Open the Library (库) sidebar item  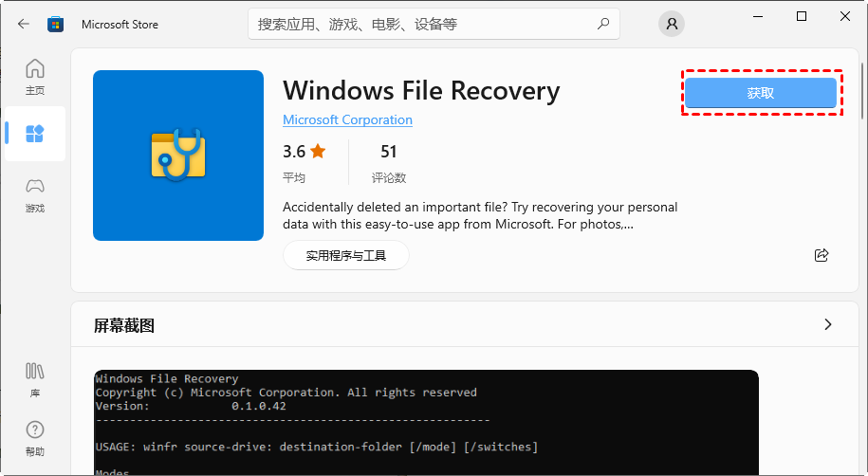(x=35, y=379)
